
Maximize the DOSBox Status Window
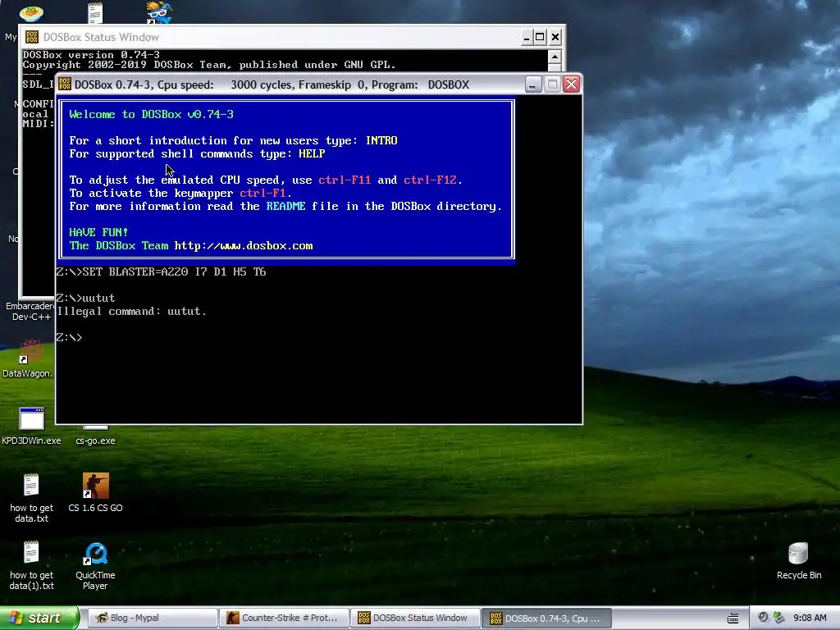tap(540, 38)
